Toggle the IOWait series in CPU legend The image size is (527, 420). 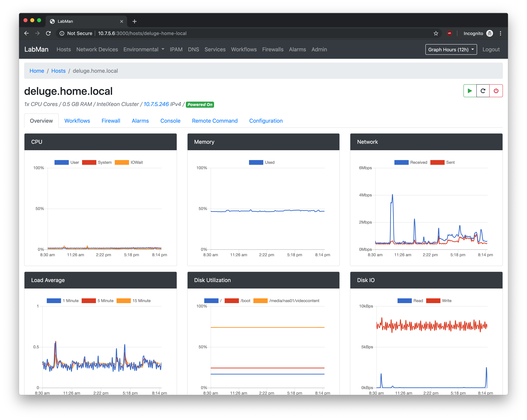pyautogui.click(x=129, y=162)
